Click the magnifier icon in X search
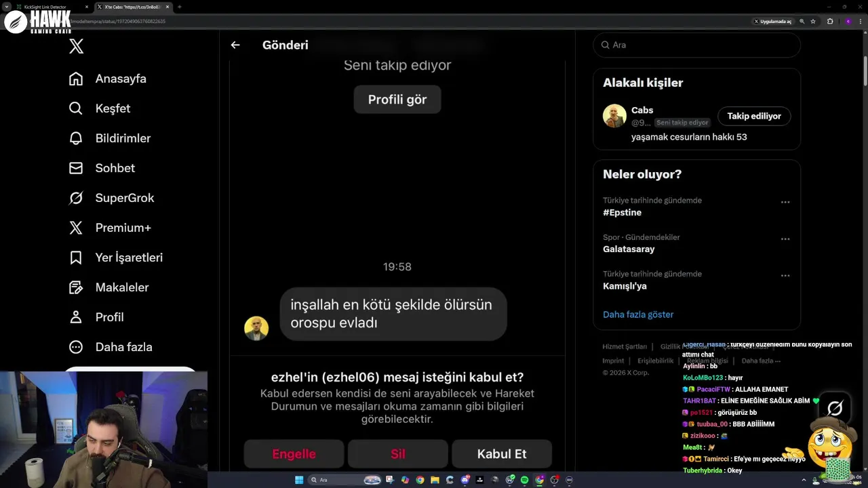 (x=605, y=45)
